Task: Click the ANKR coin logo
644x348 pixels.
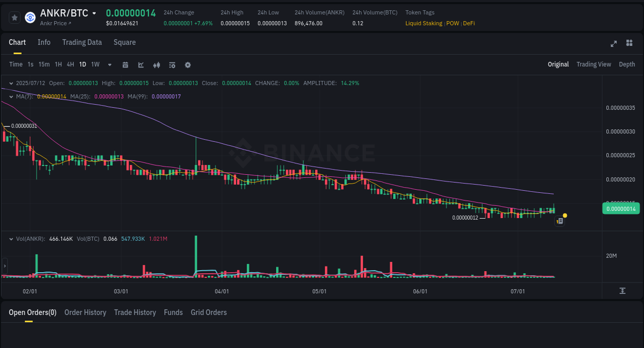Action: [30, 17]
